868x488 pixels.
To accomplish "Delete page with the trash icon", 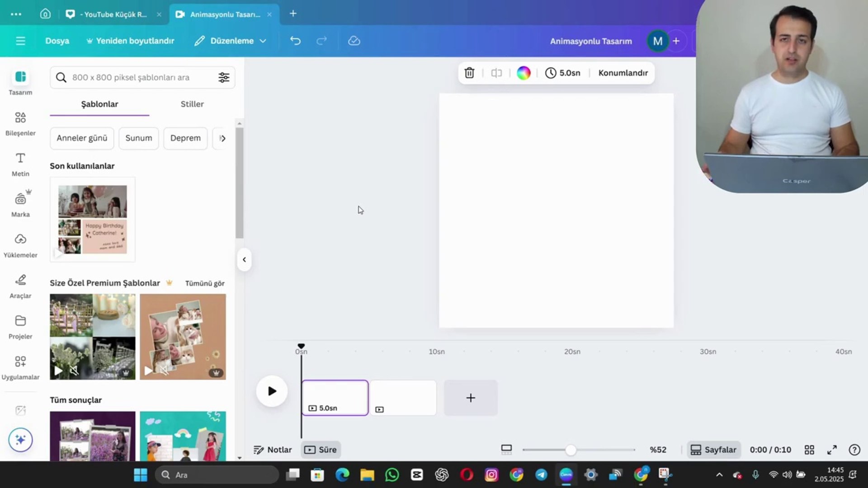I will tap(469, 73).
